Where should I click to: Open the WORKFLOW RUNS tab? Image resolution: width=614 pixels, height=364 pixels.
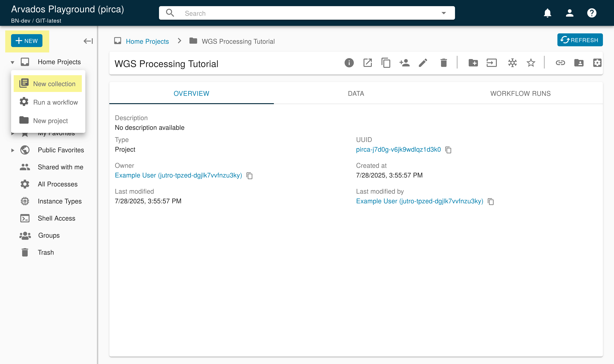520,93
